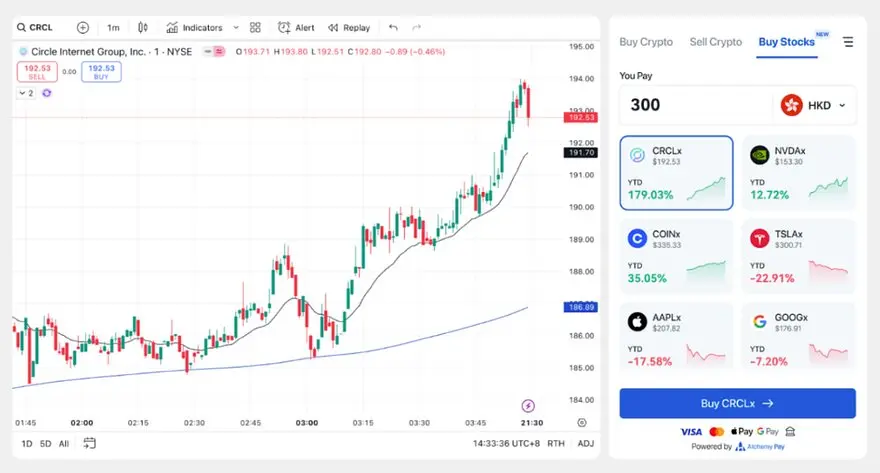
Task: Open the Indicators panel
Action: tap(195, 27)
